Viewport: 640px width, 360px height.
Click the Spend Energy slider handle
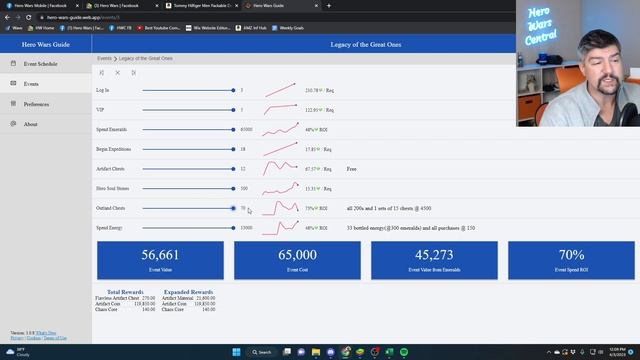click(233, 228)
